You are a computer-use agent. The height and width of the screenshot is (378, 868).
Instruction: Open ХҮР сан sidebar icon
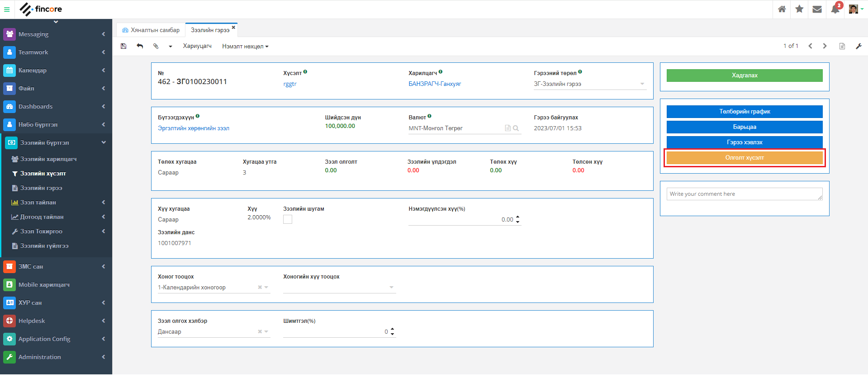9,303
